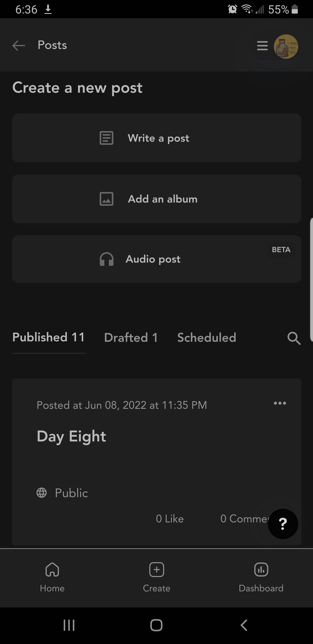Tap the BETA badge on Audio post

tap(281, 250)
